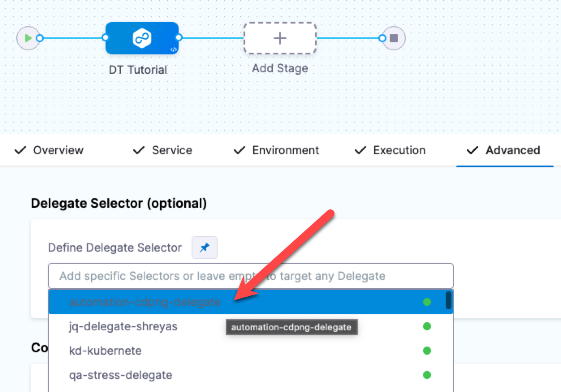Click the dropdown list scrollbar thumb
The image size is (561, 392).
(x=448, y=300)
